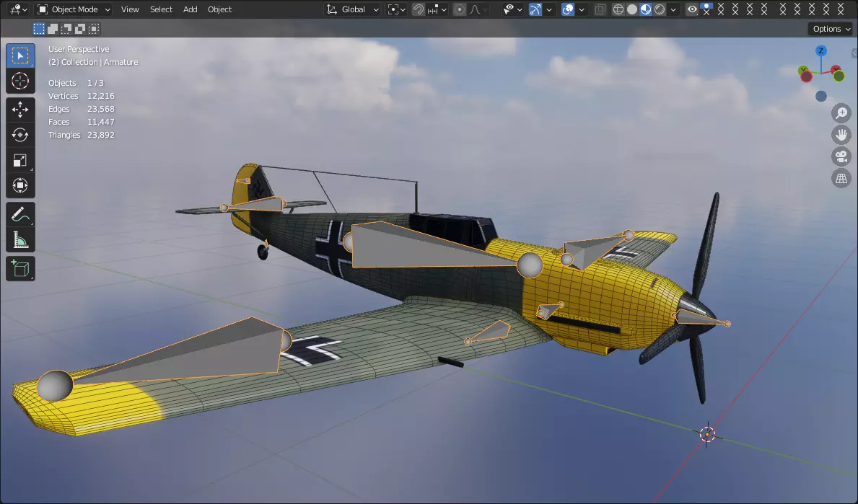Click the viewport Zoom magnifier gizmo
Viewport: 858px width, 504px height.
[841, 113]
